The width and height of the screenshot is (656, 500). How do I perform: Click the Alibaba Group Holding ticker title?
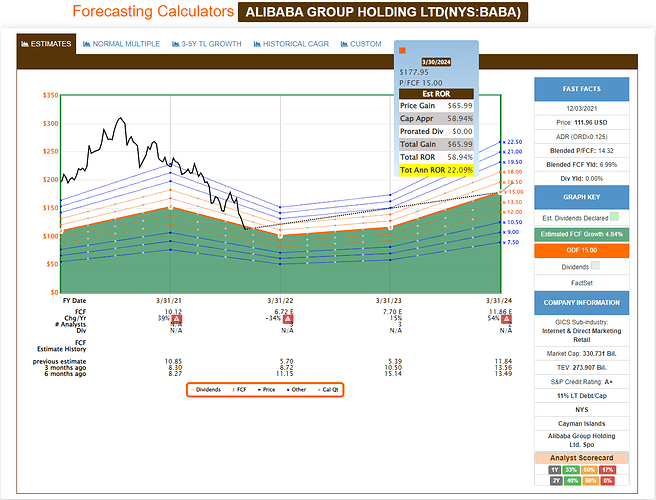pyautogui.click(x=383, y=12)
